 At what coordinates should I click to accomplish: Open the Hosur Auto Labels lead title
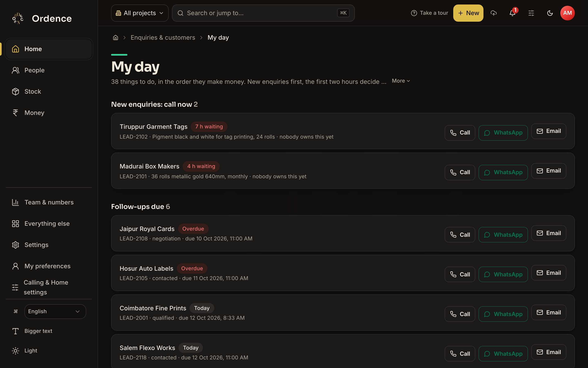tap(146, 268)
